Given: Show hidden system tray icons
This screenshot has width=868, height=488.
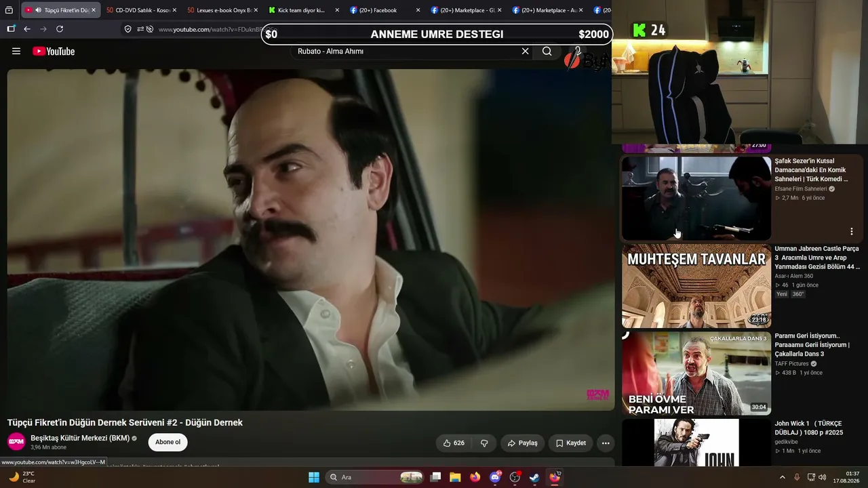Looking at the screenshot, I should (x=782, y=477).
